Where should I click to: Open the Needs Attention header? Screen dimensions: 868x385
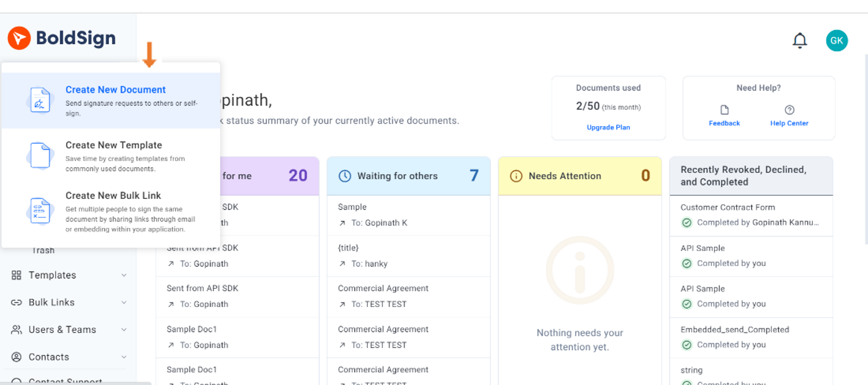tap(580, 176)
